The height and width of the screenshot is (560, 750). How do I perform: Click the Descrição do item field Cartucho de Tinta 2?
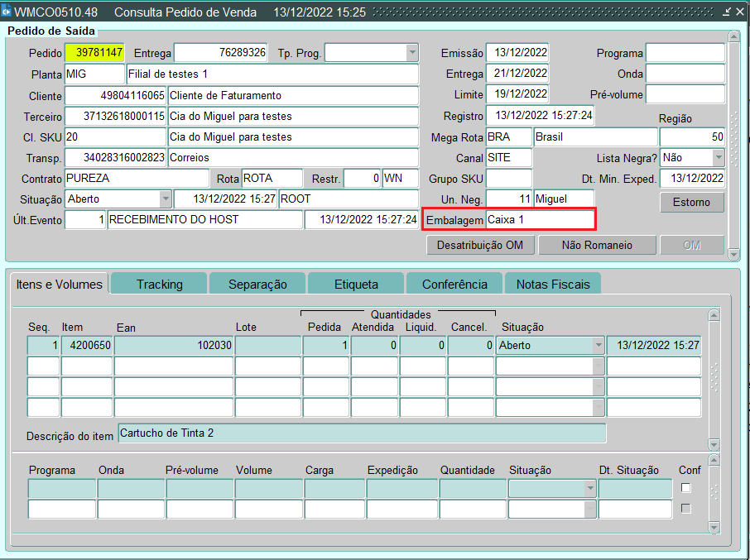pyautogui.click(x=362, y=433)
